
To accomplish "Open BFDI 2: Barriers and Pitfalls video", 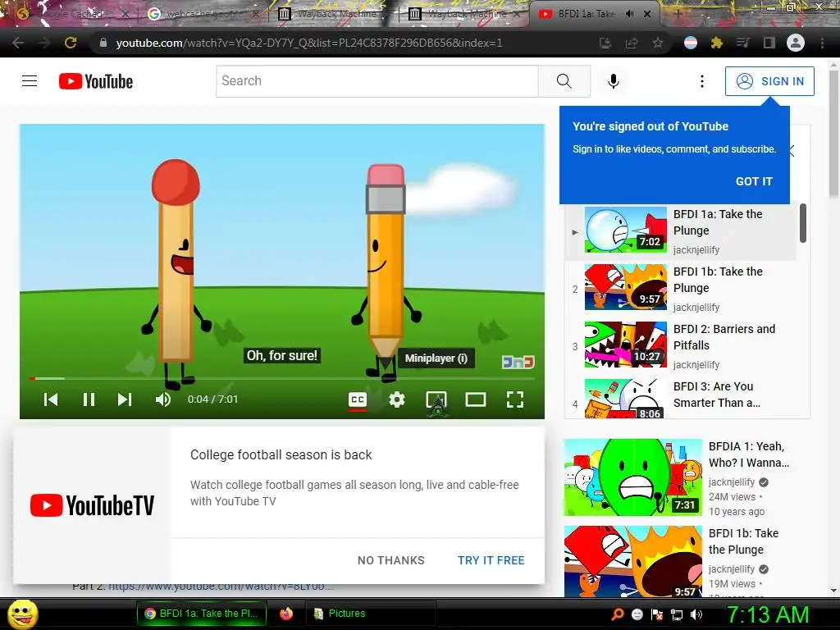I will coord(680,345).
